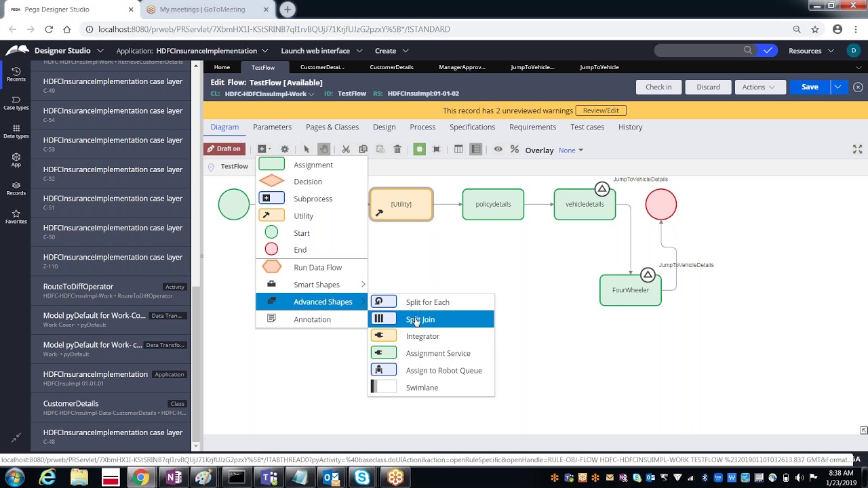The width and height of the screenshot is (868, 488).
Task: Open flow properties gear icon
Action: [285, 149]
